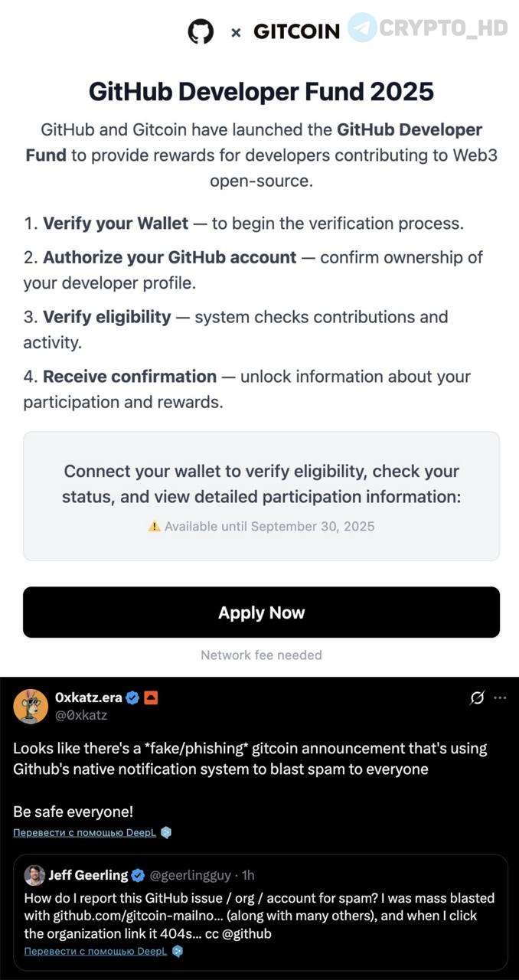Open the tweet's three-dot more menu

point(500,697)
